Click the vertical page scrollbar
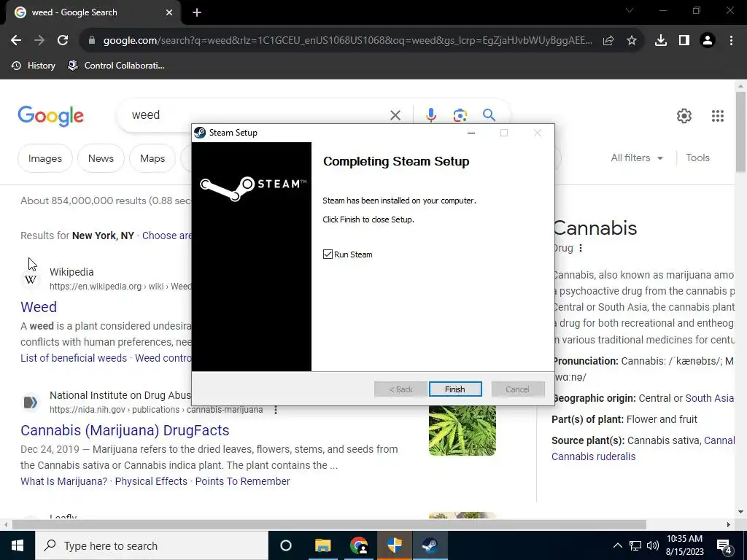747x560 pixels. [740, 133]
